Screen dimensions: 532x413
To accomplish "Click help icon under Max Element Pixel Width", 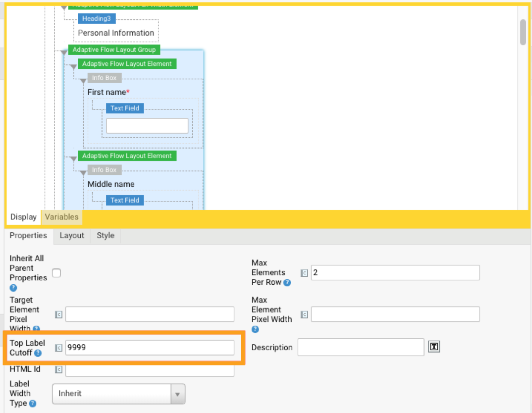I will (x=255, y=329).
